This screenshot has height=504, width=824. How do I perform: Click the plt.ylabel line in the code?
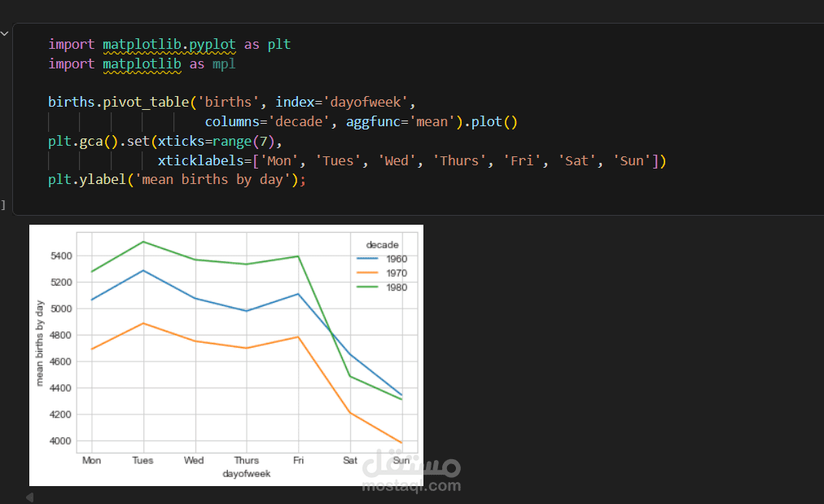[x=177, y=180]
